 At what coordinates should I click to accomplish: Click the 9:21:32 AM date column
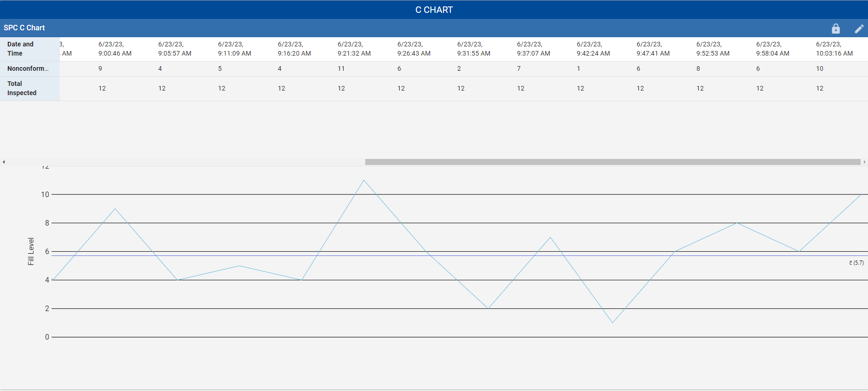coord(354,49)
